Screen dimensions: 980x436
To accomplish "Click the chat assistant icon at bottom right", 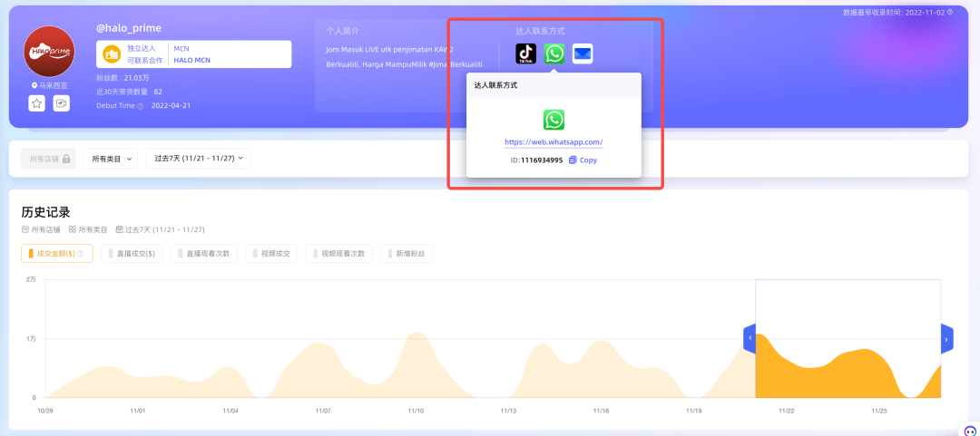I will [968, 431].
